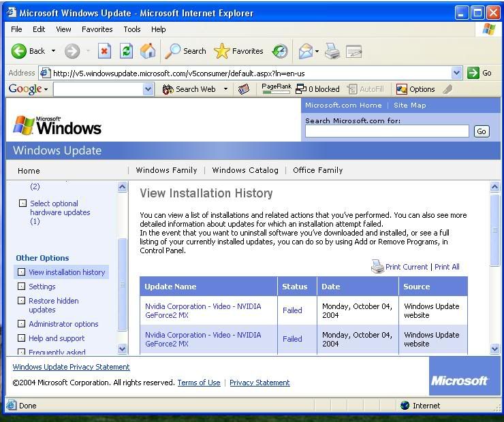Click the Forward arrow button
Viewport: 504px width, 422px height.
click(x=72, y=51)
